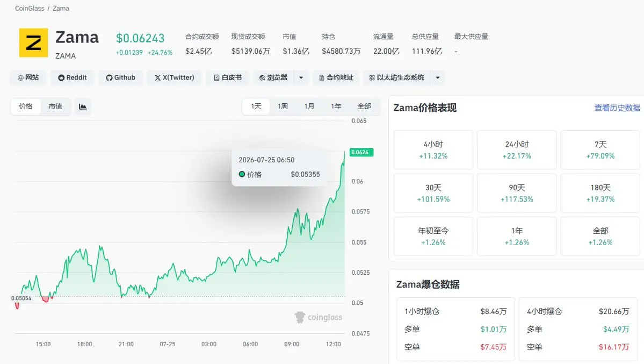Select the 全部 time range
This screenshot has height=364, width=644.
(364, 106)
